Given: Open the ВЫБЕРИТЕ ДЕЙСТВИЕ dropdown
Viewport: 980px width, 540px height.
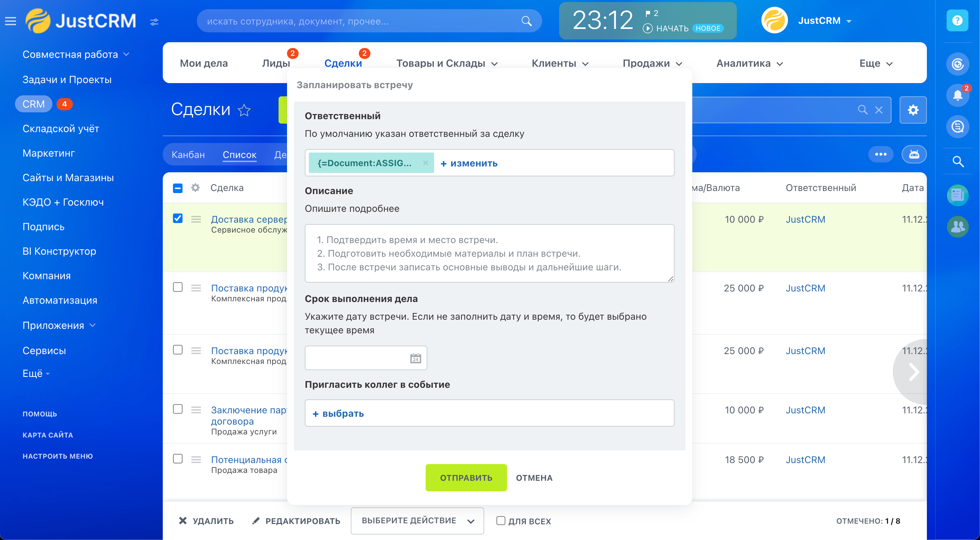Looking at the screenshot, I should 417,521.
